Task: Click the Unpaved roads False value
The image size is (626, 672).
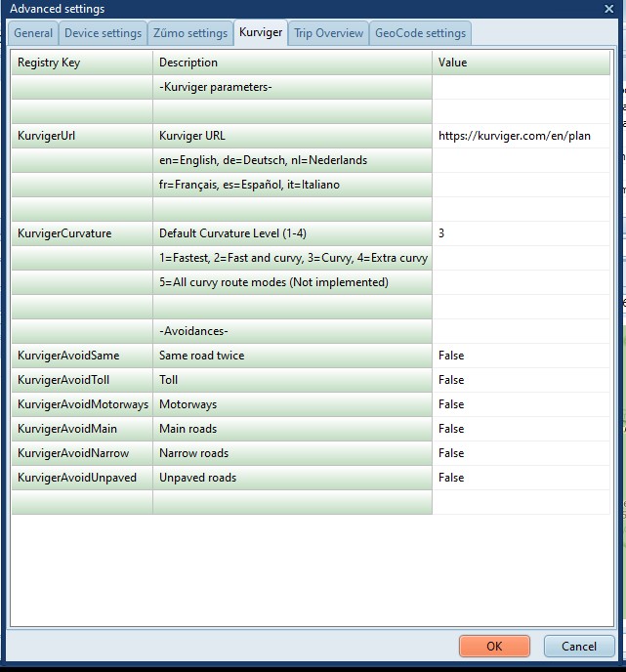Action: click(x=521, y=479)
